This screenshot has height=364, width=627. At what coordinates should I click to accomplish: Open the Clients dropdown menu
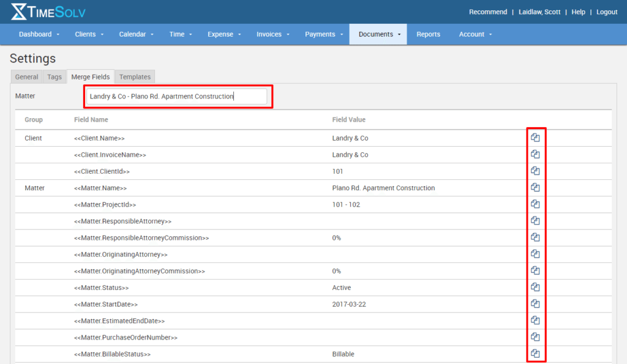(x=89, y=34)
